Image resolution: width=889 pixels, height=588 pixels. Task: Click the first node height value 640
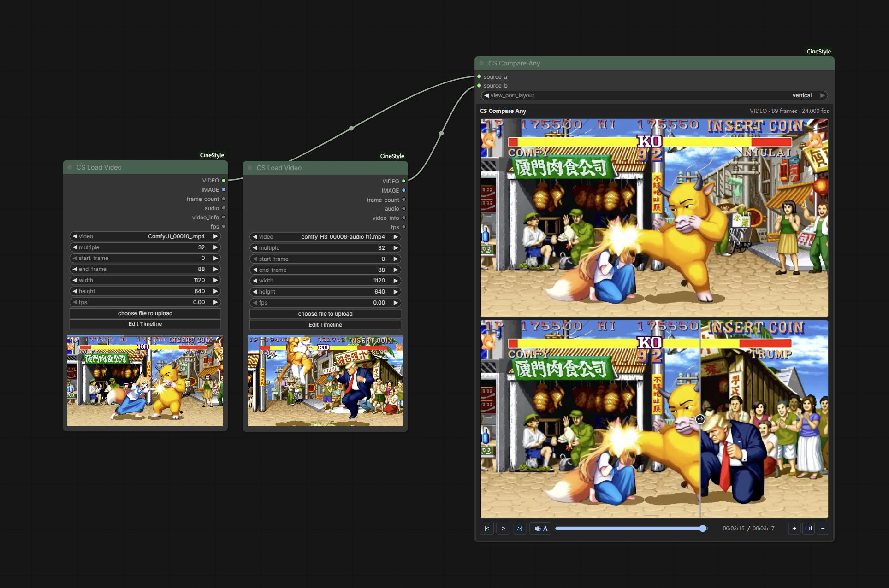pos(200,291)
